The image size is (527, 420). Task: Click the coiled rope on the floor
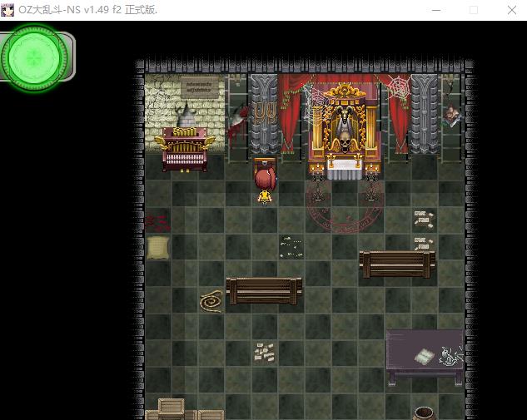211,301
